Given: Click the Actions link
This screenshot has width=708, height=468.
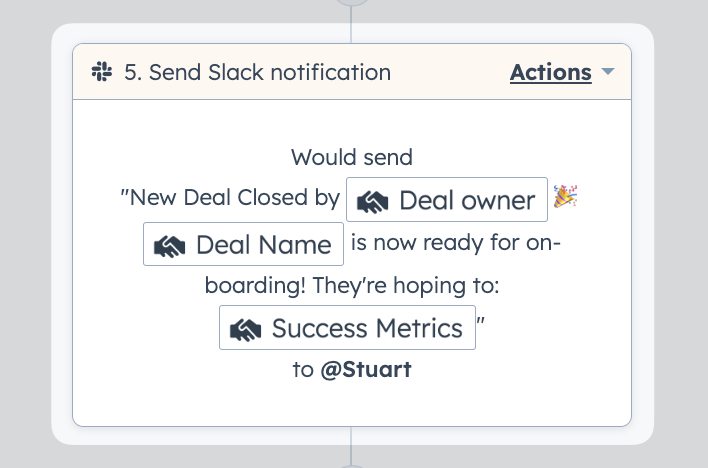Looking at the screenshot, I should pyautogui.click(x=550, y=72).
